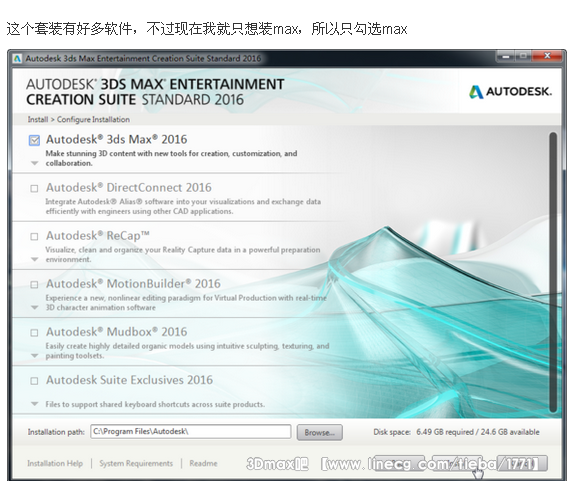568x481 pixels.
Task: Click the "Autodesk® Mudbox® 2016" product title
Action: 117,332
